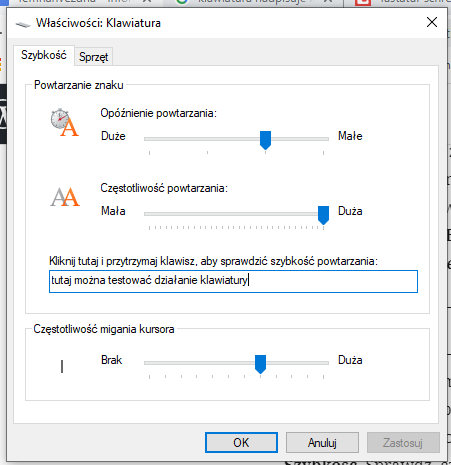Click the Częstotliwość powtarzania slider handle
The height and width of the screenshot is (465, 451).
click(x=323, y=215)
